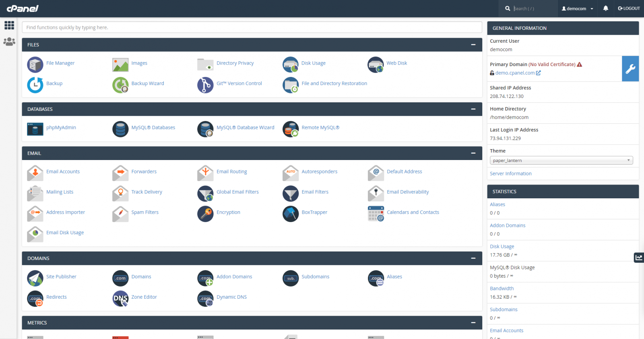Collapse the EMAIL section
This screenshot has height=339, width=644.
coord(473,153)
